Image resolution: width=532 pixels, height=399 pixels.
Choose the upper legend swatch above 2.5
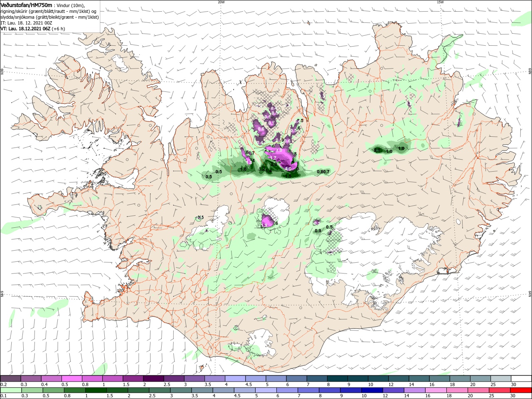coord(173,379)
